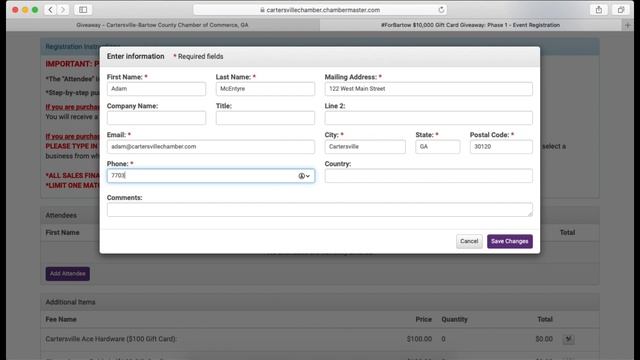
Task: Click Add Attendee button behind dialog
Action: [x=68, y=273]
